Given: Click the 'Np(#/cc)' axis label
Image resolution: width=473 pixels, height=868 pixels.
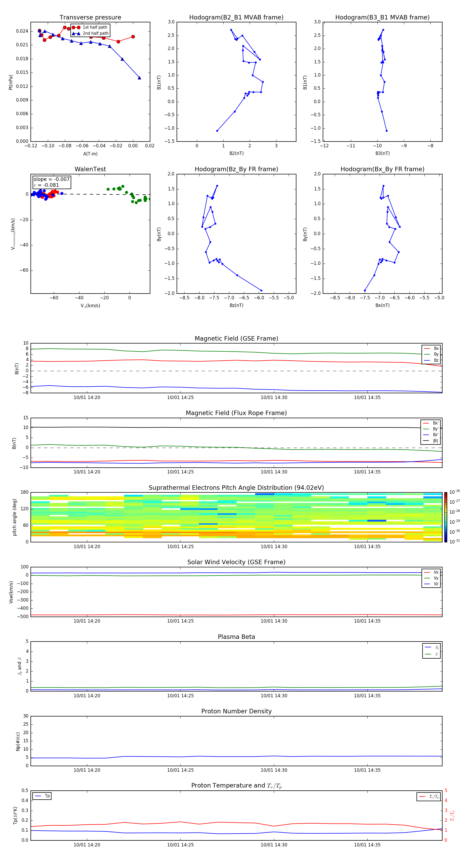Looking at the screenshot, I should click(x=18, y=741).
